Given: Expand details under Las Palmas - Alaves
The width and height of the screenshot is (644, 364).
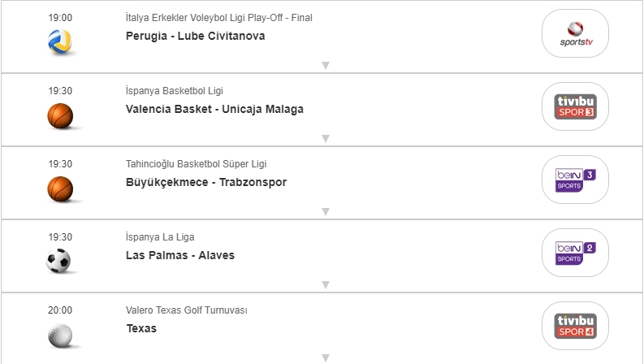Looking at the screenshot, I should pos(325,284).
